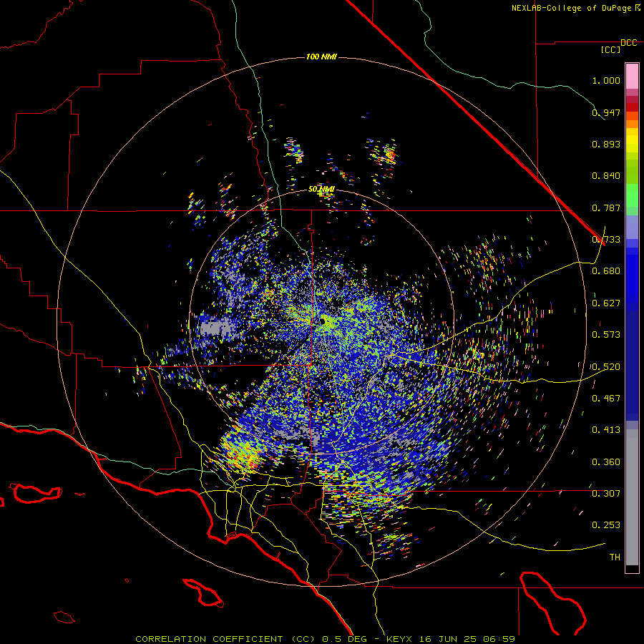This screenshot has height=644, width=644.
Task: Click the Correlation Coefficient caption at bottom
Action: [x=325, y=639]
